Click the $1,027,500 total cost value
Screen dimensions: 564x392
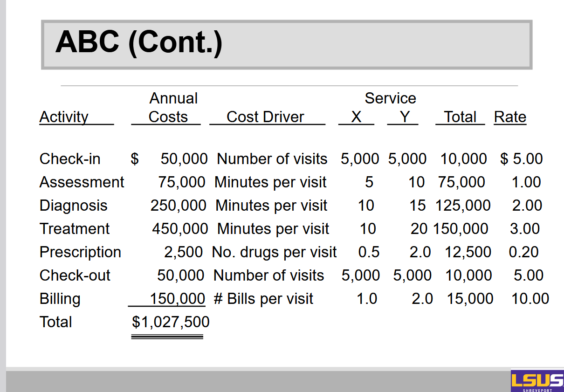(x=171, y=322)
